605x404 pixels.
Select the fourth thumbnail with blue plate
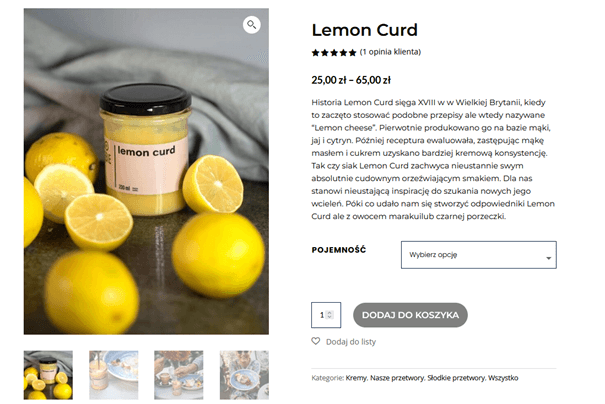[x=244, y=375]
